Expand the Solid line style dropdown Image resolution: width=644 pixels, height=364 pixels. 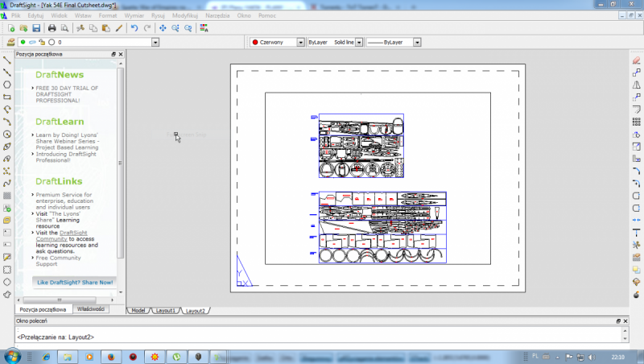(359, 42)
